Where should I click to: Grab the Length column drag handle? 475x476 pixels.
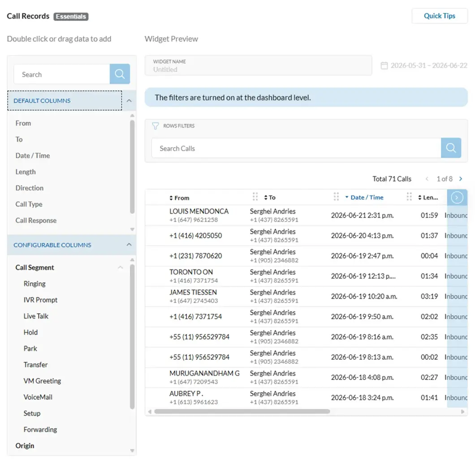pyautogui.click(x=409, y=197)
